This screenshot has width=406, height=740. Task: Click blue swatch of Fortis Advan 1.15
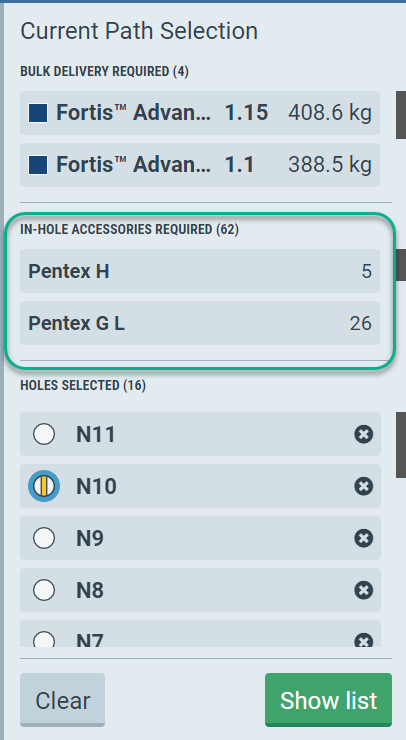click(38, 113)
